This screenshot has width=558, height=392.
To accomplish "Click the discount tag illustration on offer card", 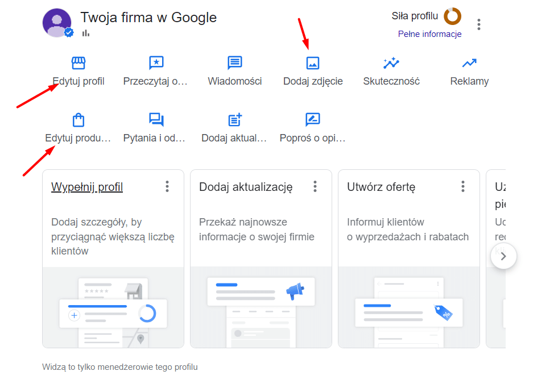I will pyautogui.click(x=444, y=312).
